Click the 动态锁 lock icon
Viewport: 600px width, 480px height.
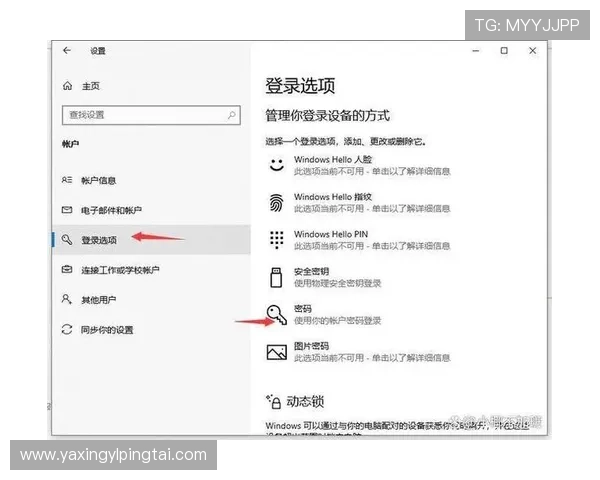[x=274, y=402]
